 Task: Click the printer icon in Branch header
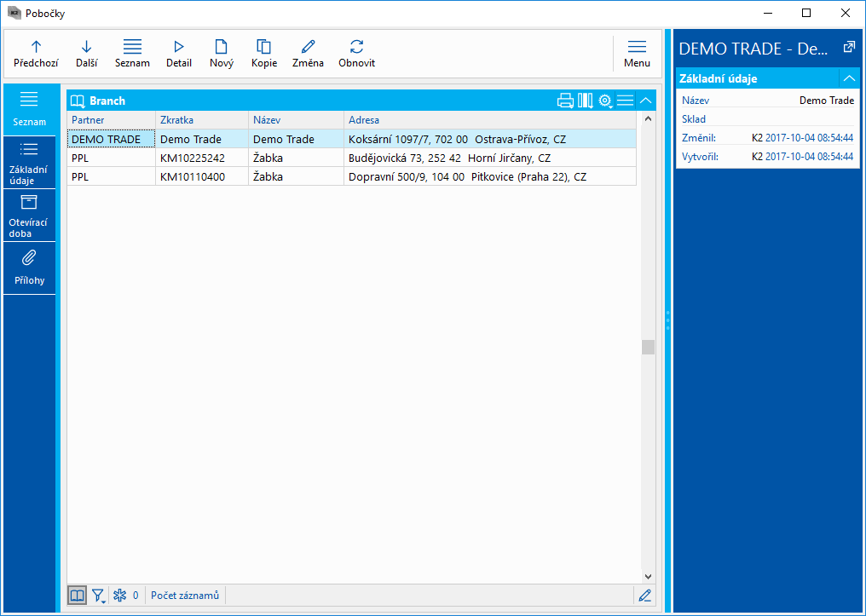(565, 101)
